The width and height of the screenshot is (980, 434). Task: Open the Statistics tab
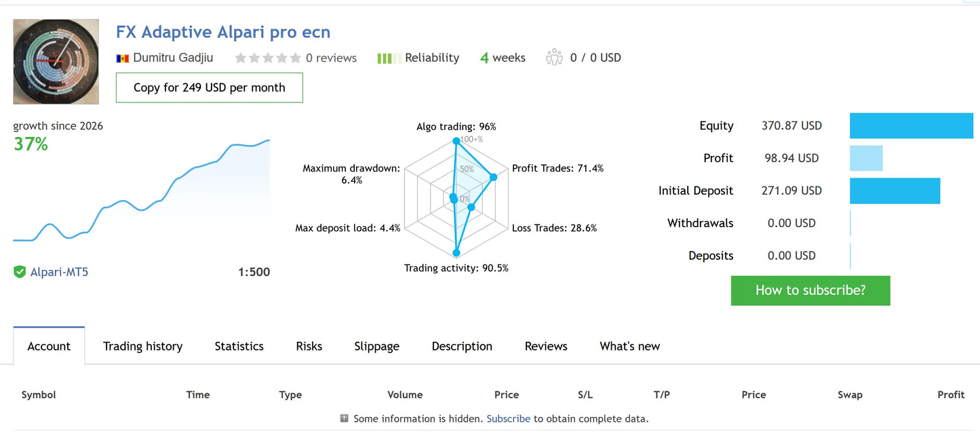click(x=239, y=346)
